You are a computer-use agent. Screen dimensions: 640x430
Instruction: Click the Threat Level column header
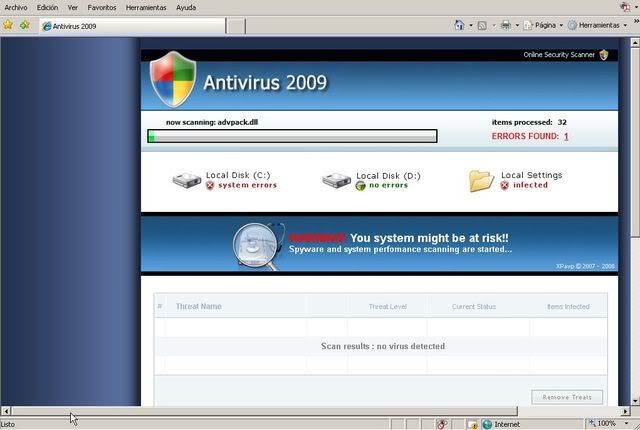pos(387,306)
